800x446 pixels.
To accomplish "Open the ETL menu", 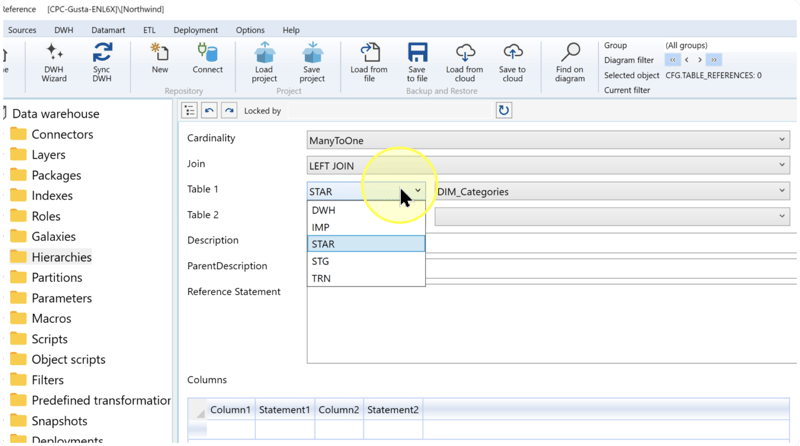I will click(x=149, y=30).
